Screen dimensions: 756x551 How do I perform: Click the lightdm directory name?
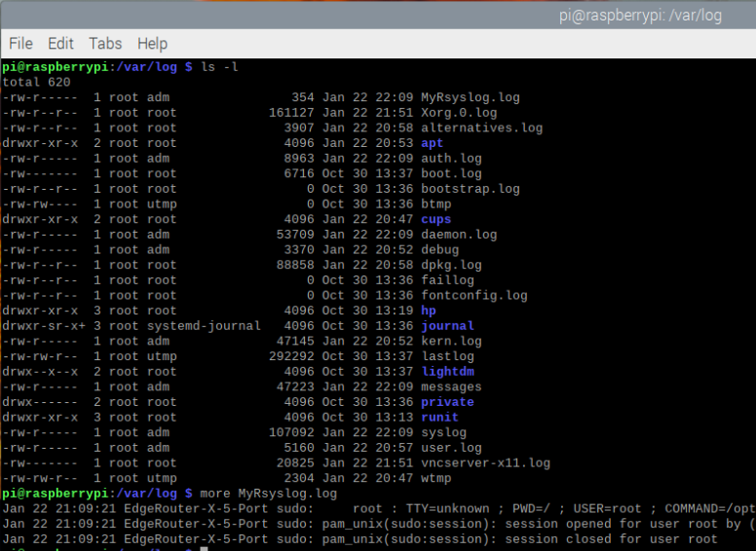447,372
